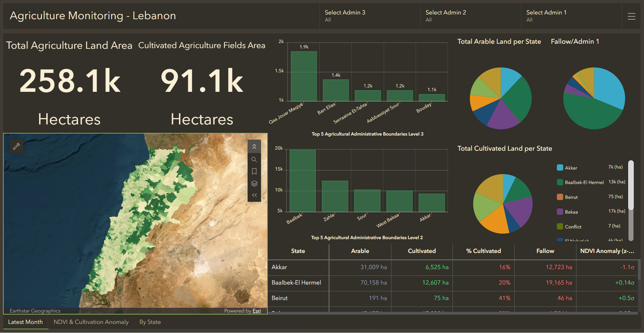Click the Serraaine Et-Tahta bar

tap(368, 96)
